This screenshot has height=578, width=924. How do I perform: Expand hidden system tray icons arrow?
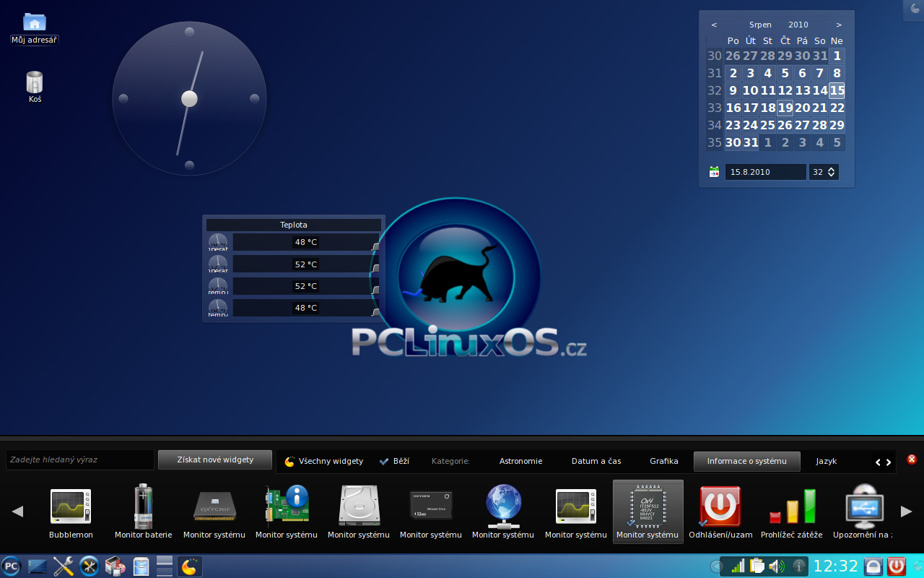click(x=716, y=566)
